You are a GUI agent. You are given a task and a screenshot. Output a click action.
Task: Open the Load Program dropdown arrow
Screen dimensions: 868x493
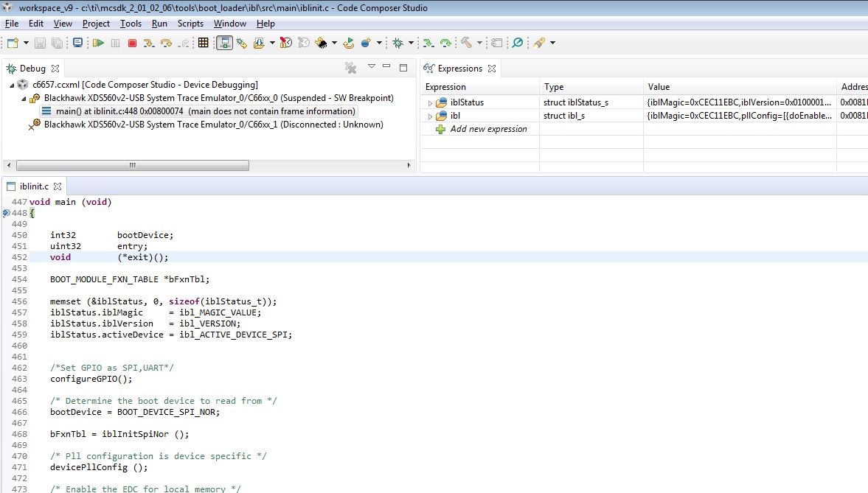tap(272, 43)
